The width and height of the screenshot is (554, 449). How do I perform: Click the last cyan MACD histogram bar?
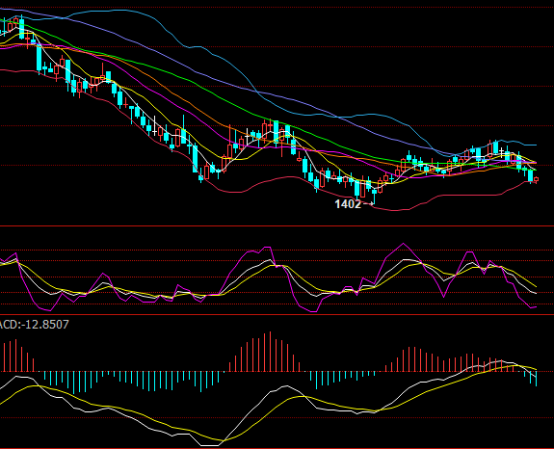(x=536, y=378)
